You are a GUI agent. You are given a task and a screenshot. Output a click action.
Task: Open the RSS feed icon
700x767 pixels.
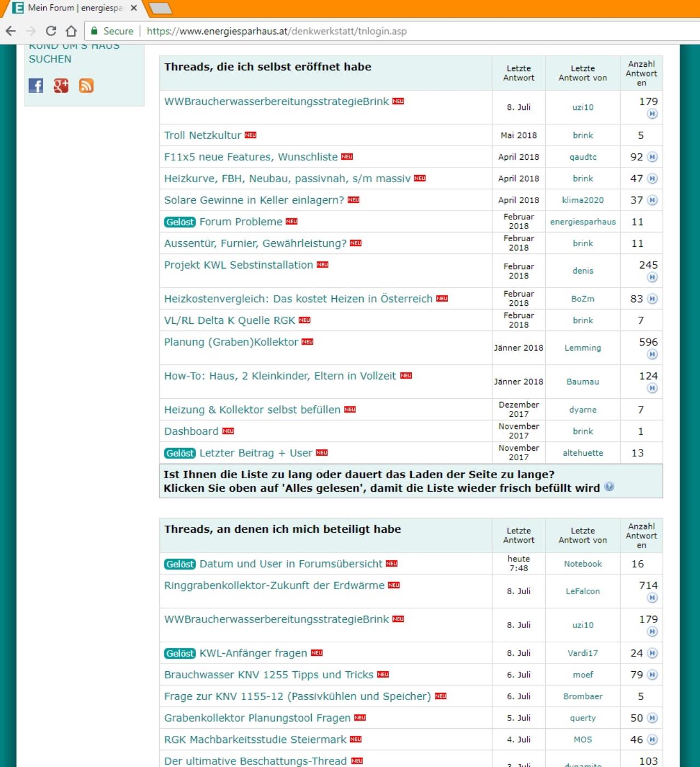[x=86, y=86]
